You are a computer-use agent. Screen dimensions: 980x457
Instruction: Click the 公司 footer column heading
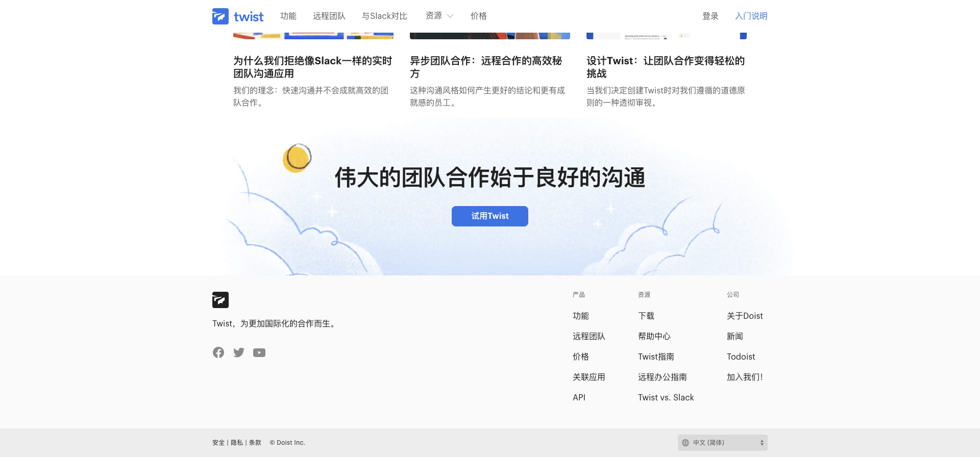pos(733,295)
